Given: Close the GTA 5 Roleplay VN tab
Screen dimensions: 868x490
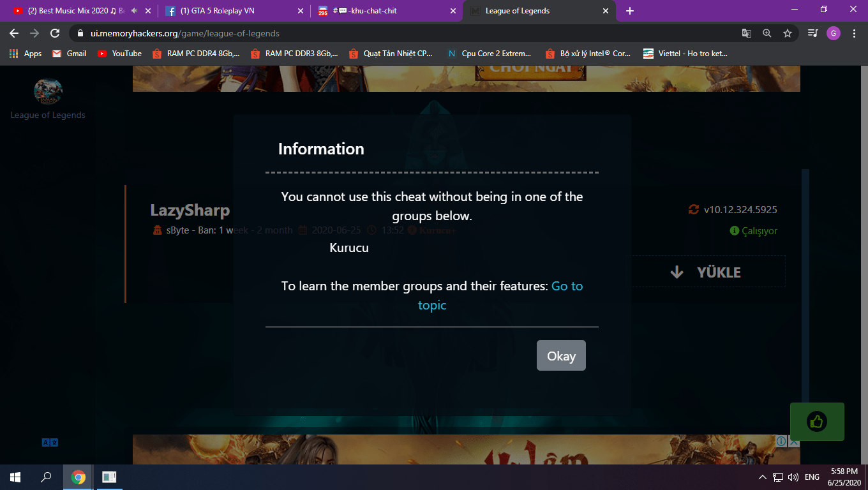Looking at the screenshot, I should [x=301, y=11].
